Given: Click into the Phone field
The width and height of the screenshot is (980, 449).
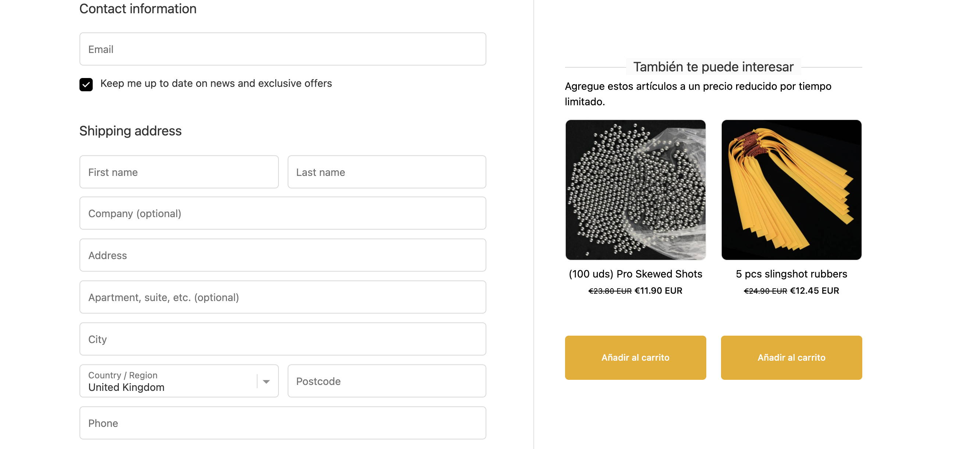Looking at the screenshot, I should click(x=283, y=423).
